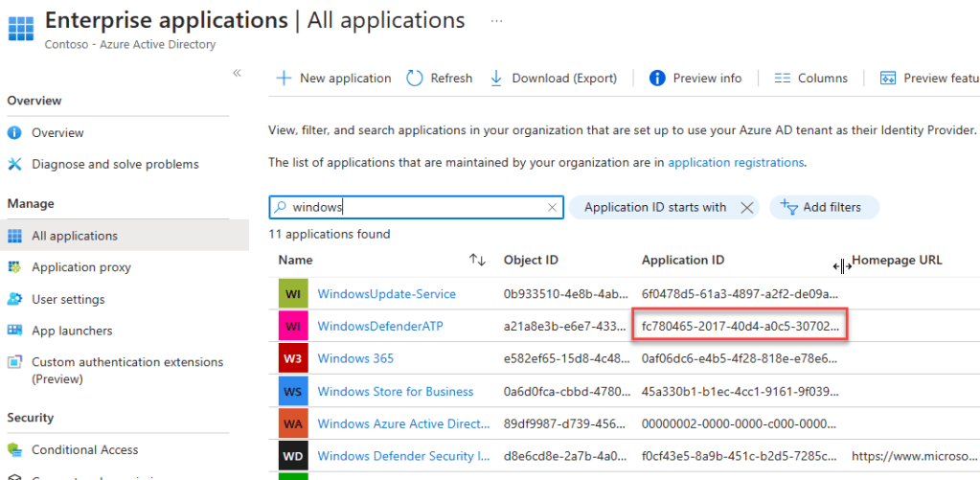Clear the windows search text
Viewport: 980px width, 480px height.
click(552, 207)
